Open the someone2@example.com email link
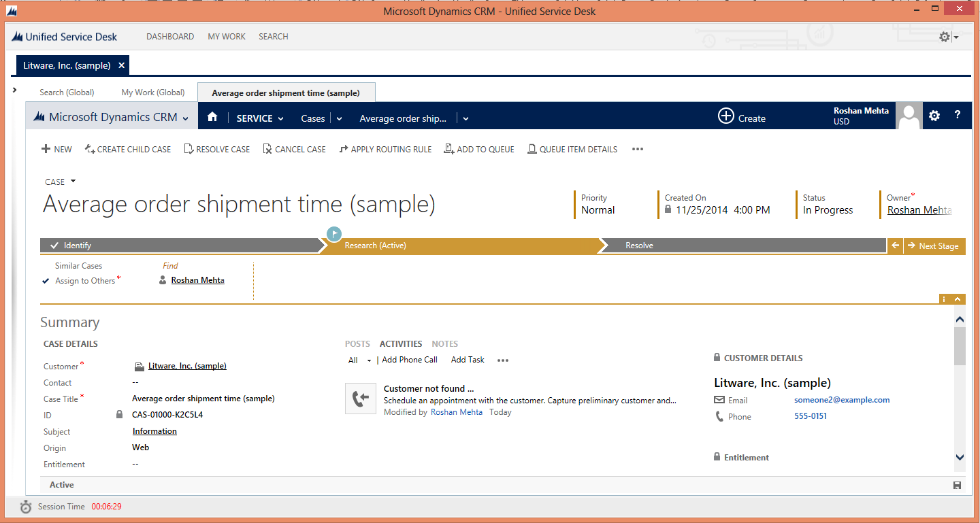Screen dimensions: 980x523 click(841, 400)
